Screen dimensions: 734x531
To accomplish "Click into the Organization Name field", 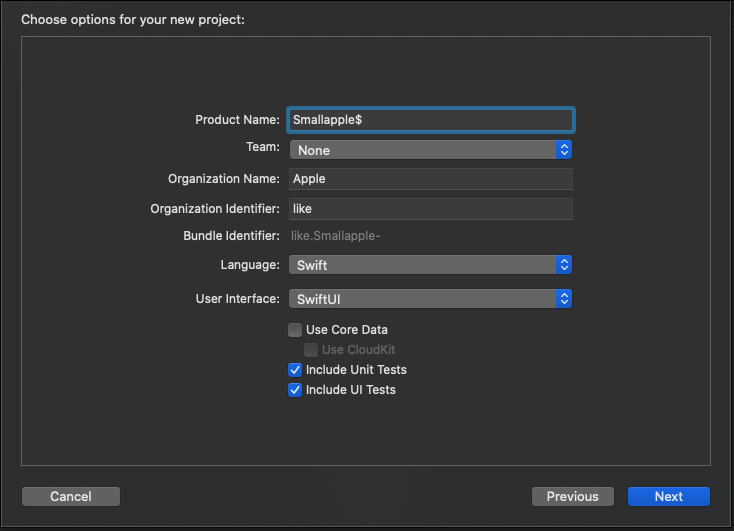I will coord(430,179).
